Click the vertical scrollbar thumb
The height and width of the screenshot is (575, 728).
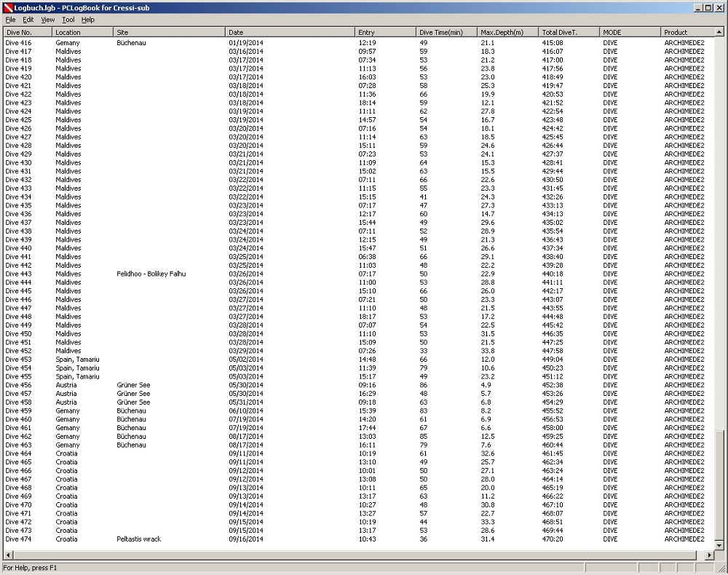coord(719,485)
